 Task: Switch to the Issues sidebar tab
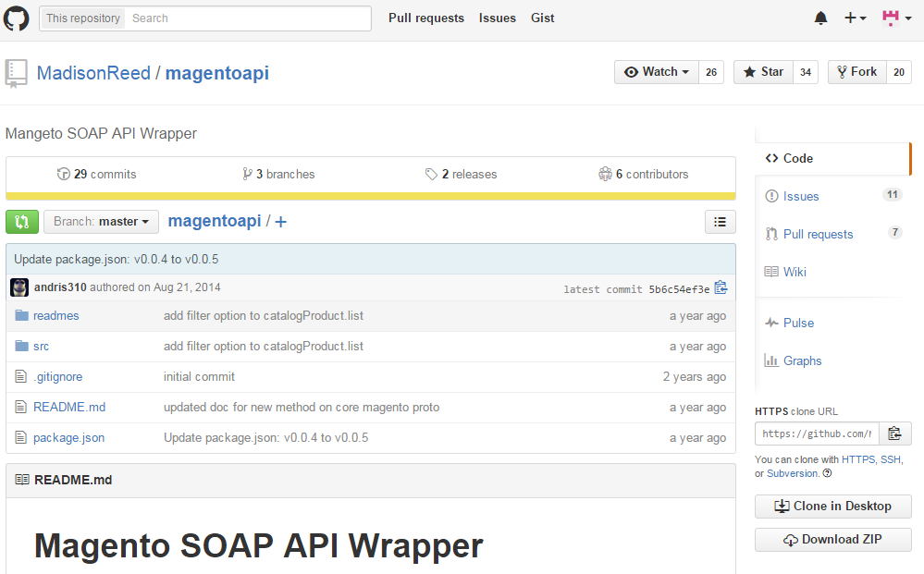point(800,196)
